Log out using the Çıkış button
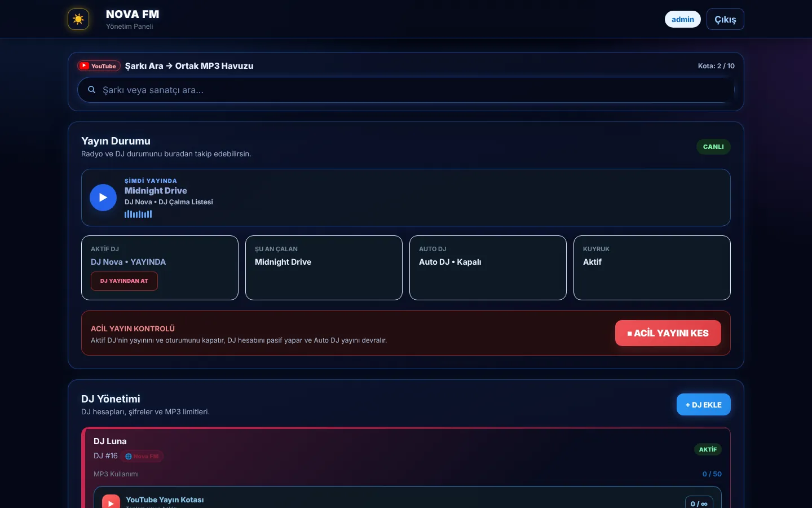Screen dimensions: 812x508 tap(725, 19)
